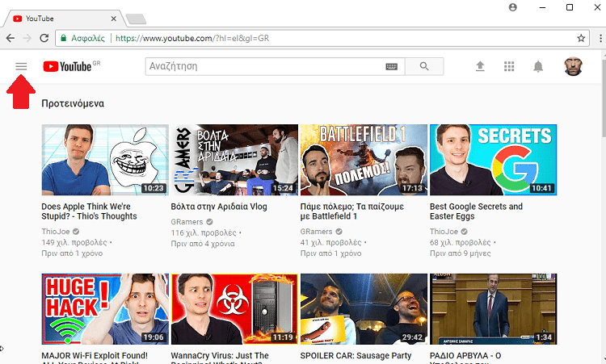This screenshot has width=606, height=364.
Task: Open title 'Best Google Secrets and Easter Eggs'
Action: pyautogui.click(x=476, y=211)
